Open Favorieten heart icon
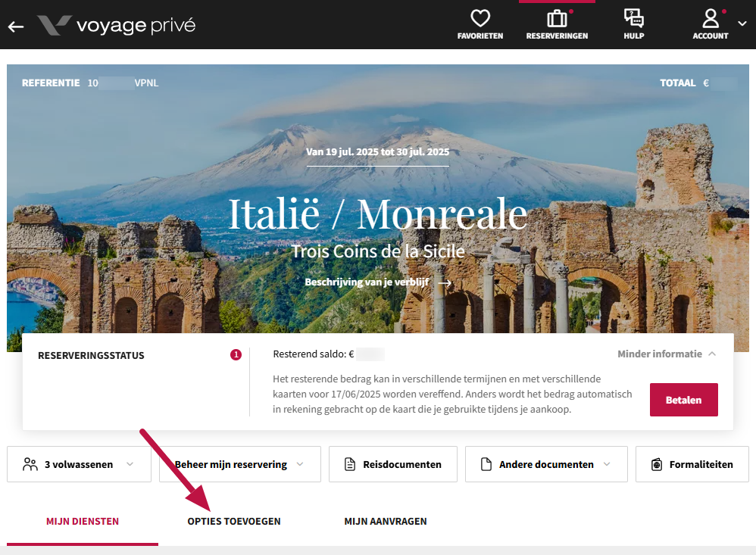The height and width of the screenshot is (555, 756). coord(480,19)
